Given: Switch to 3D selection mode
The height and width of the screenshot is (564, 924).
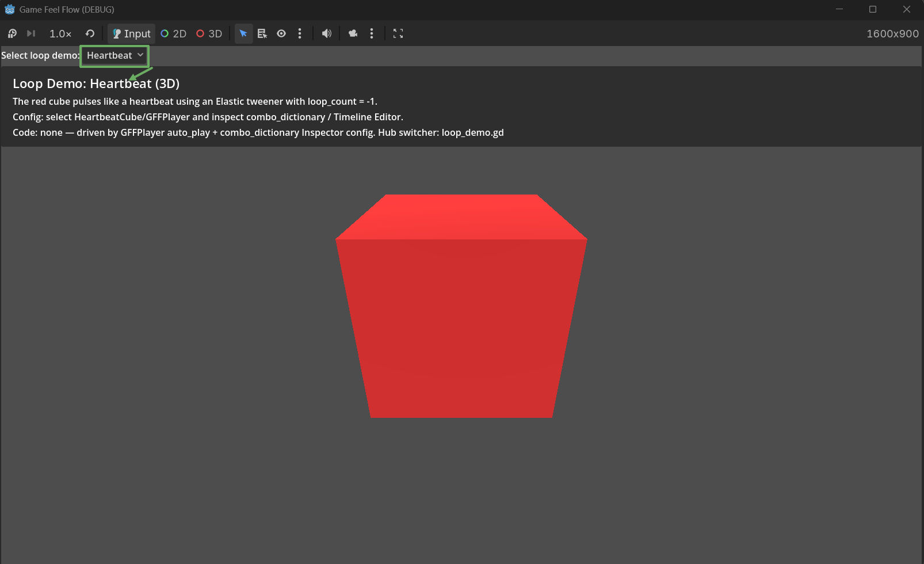Looking at the screenshot, I should coord(209,33).
